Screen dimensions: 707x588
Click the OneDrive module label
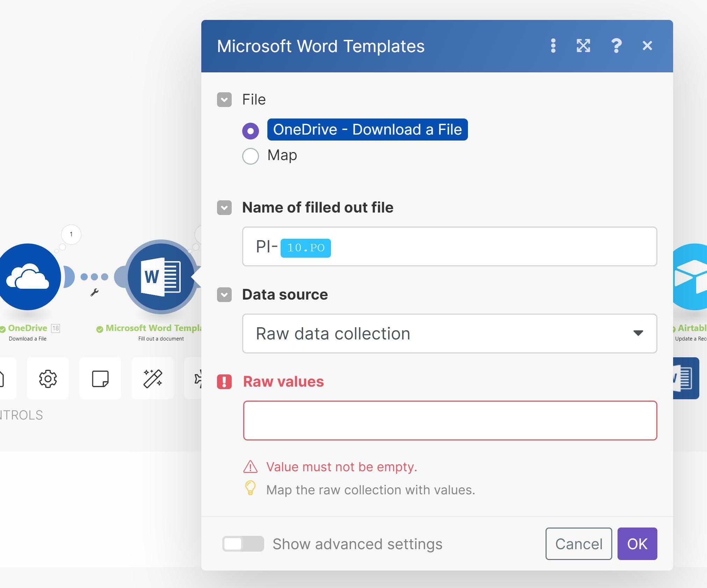28,328
